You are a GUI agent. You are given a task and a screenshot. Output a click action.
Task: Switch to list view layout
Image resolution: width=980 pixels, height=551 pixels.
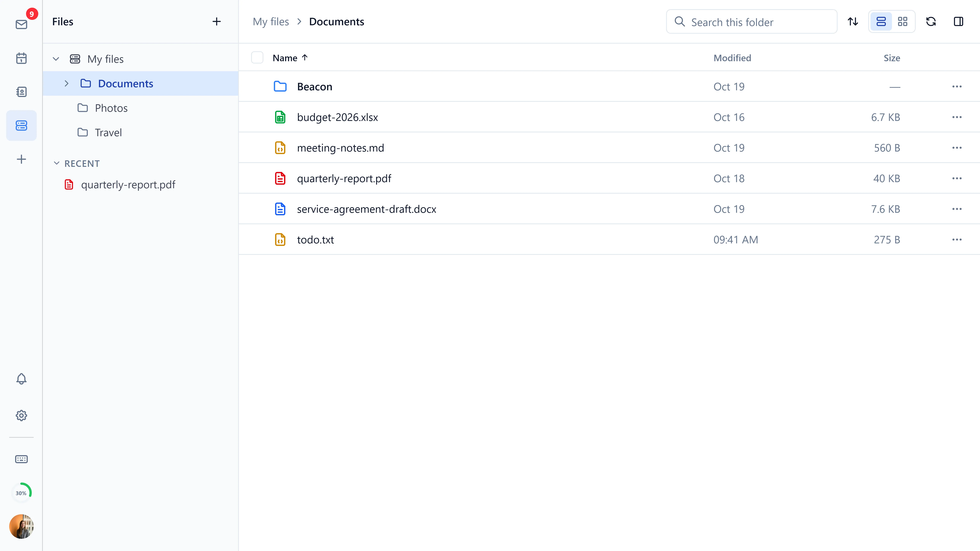tap(881, 22)
